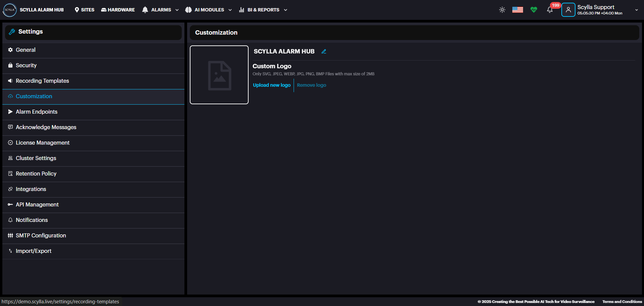
Task: Select the US flag language icon
Action: 517,10
